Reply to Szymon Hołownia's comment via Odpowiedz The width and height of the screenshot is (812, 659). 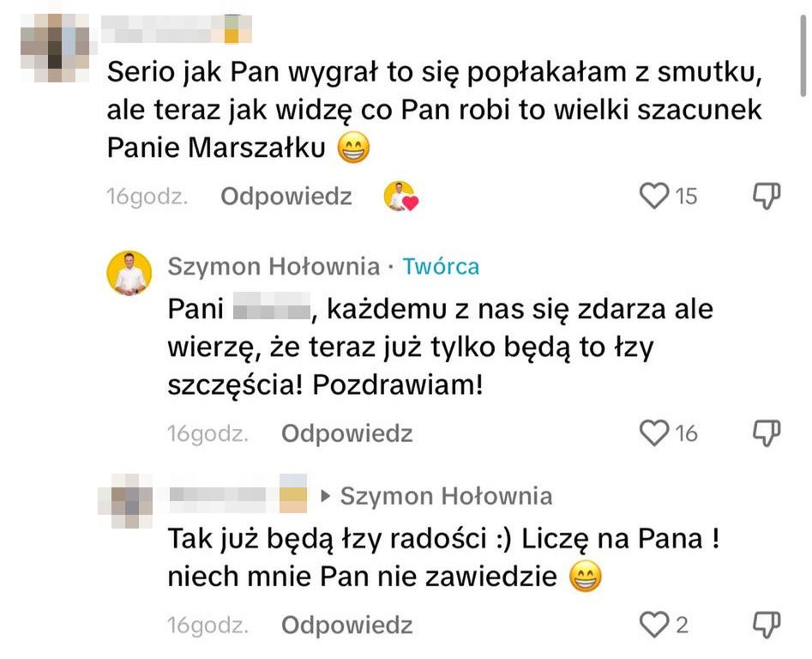pyautogui.click(x=347, y=433)
